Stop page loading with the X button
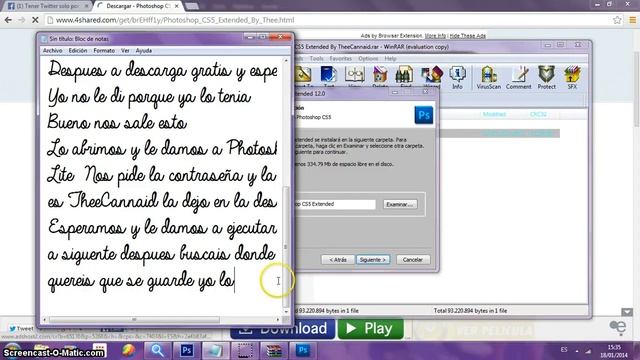This screenshot has height=360, width=640. point(35,20)
